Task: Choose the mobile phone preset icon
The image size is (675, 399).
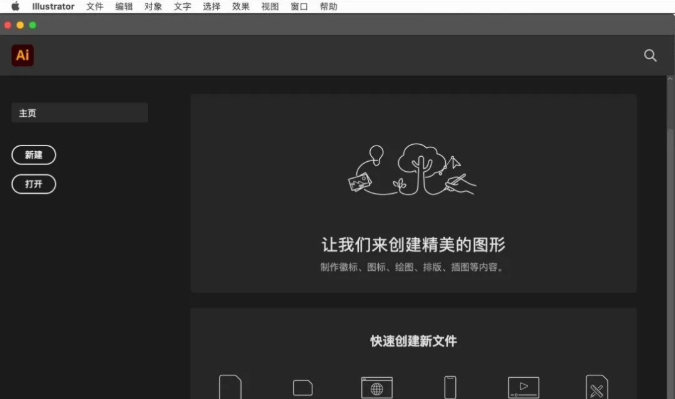Action: pyautogui.click(x=450, y=387)
